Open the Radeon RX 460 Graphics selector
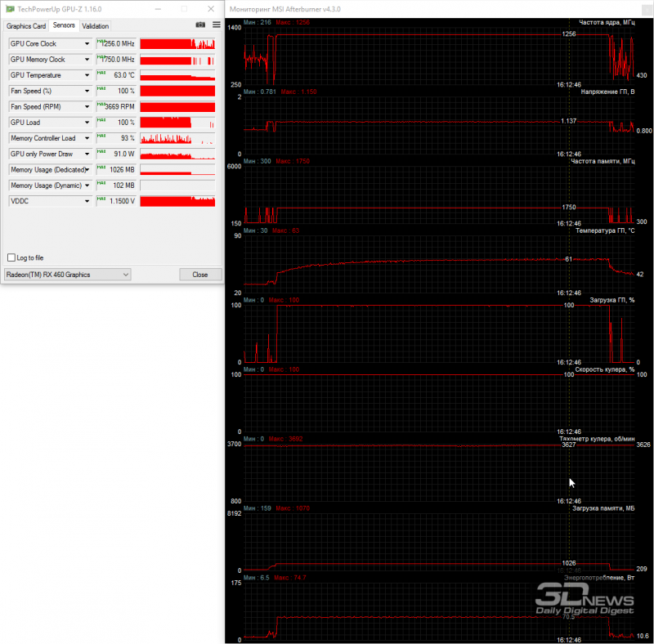Image resolution: width=654 pixels, height=644 pixels. [x=68, y=275]
